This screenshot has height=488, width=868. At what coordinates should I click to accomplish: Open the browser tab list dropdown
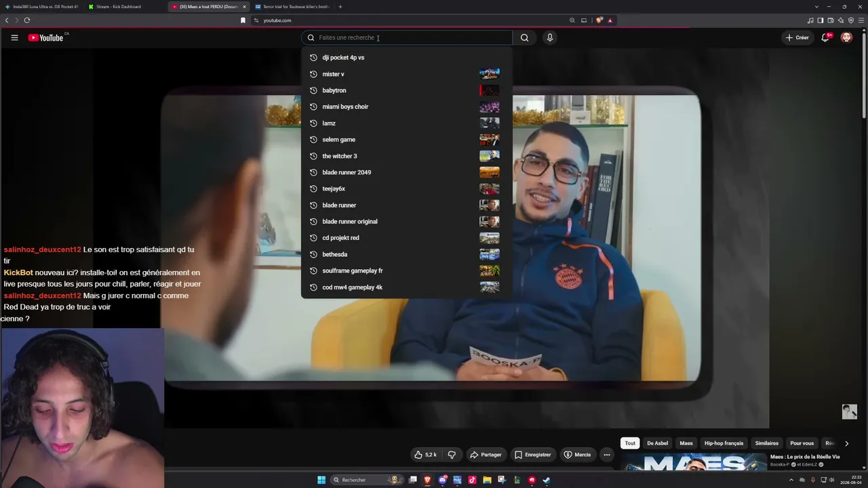pos(816,7)
